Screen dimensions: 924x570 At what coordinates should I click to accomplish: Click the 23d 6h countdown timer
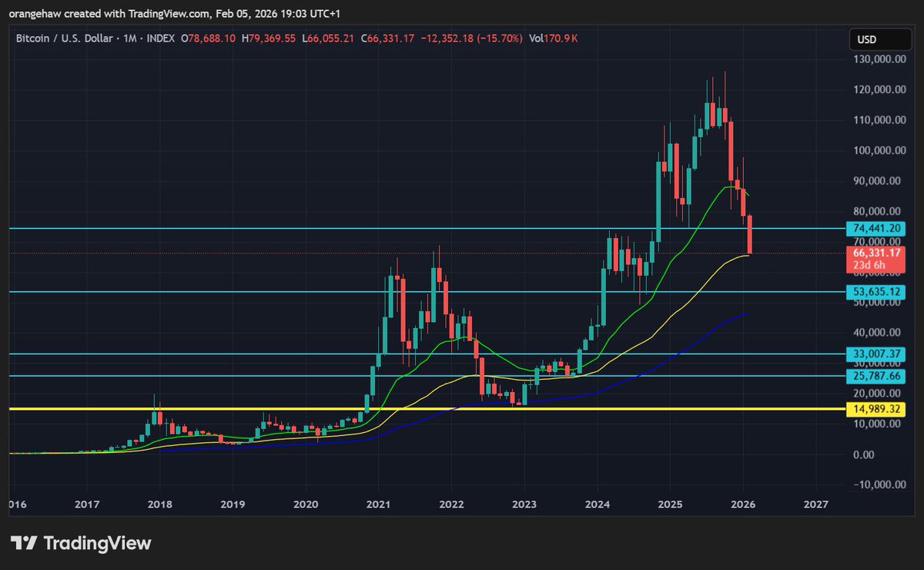point(876,263)
